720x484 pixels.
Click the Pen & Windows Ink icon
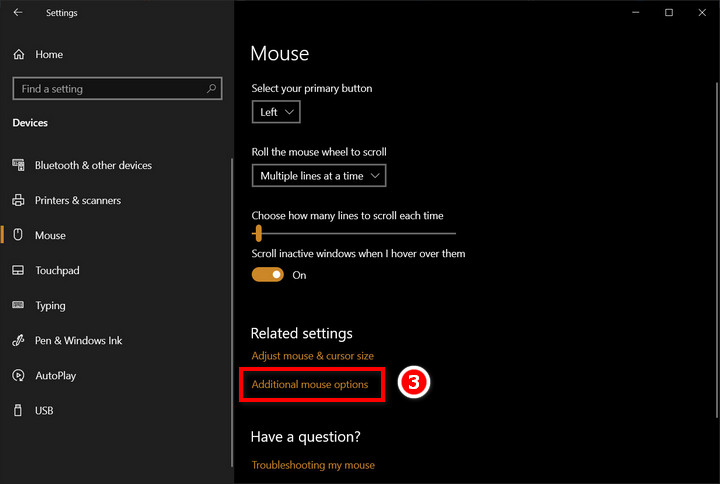coord(18,341)
